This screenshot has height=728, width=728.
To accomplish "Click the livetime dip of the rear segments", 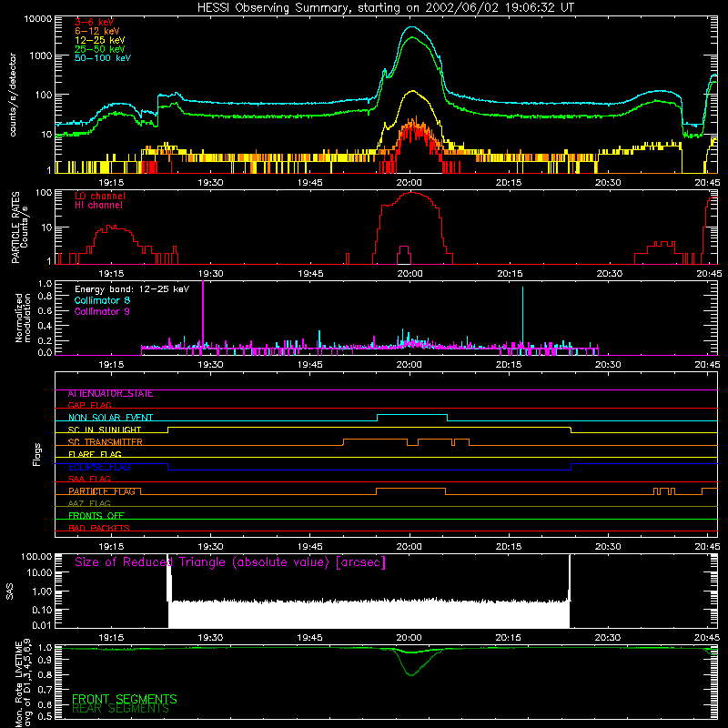I will (411, 673).
